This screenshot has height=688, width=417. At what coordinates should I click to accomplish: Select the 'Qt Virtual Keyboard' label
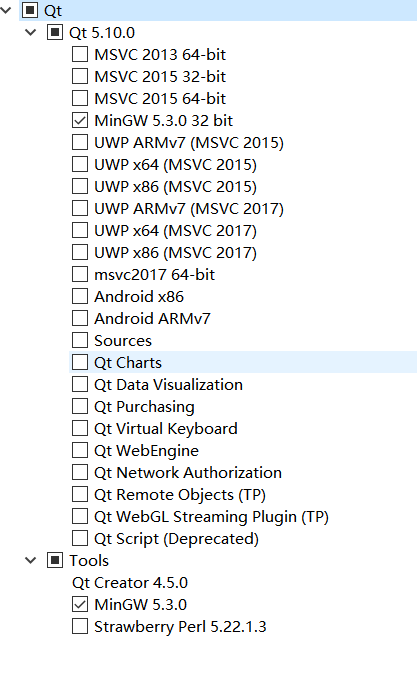[165, 429]
